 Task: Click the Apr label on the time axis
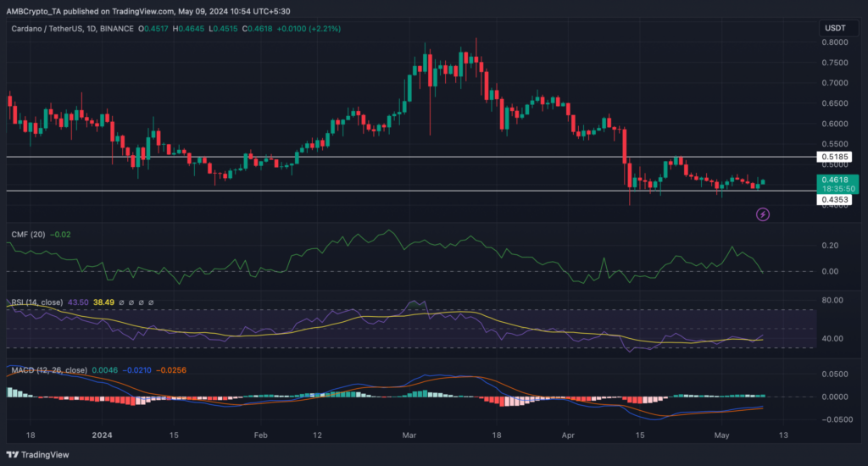tap(568, 435)
